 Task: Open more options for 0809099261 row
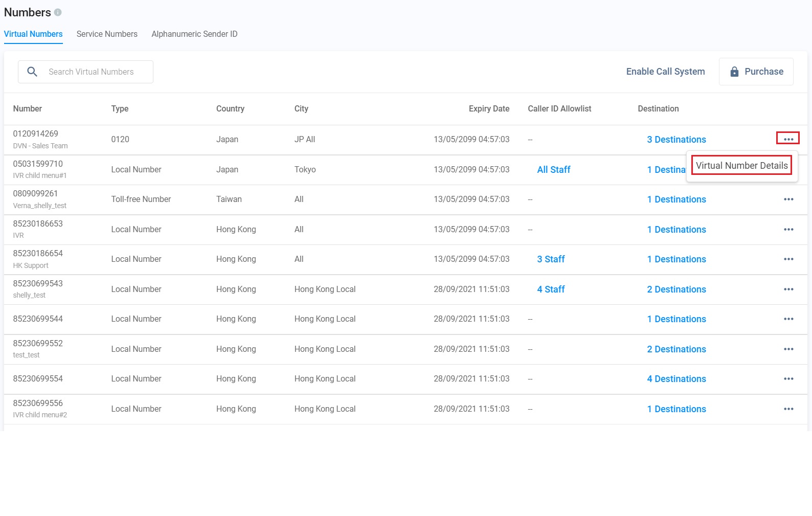(x=788, y=199)
